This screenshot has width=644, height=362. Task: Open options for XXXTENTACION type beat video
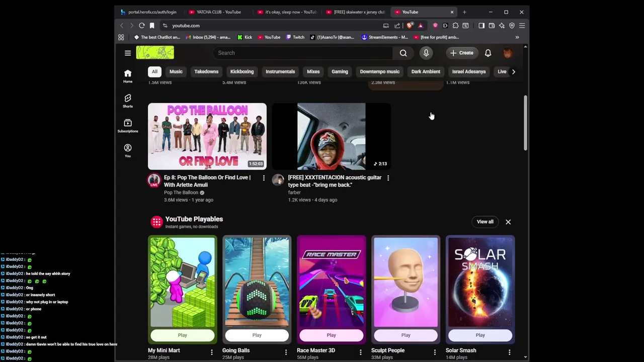pyautogui.click(x=388, y=177)
